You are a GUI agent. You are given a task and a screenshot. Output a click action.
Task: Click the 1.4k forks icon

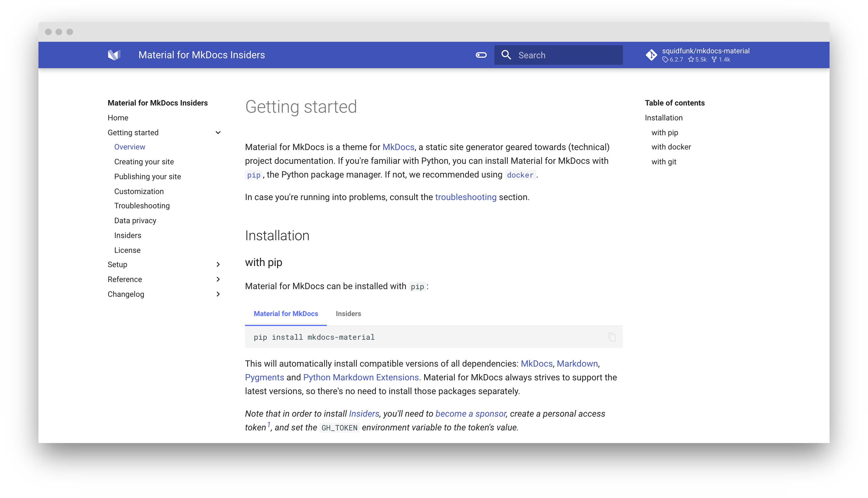(x=714, y=60)
